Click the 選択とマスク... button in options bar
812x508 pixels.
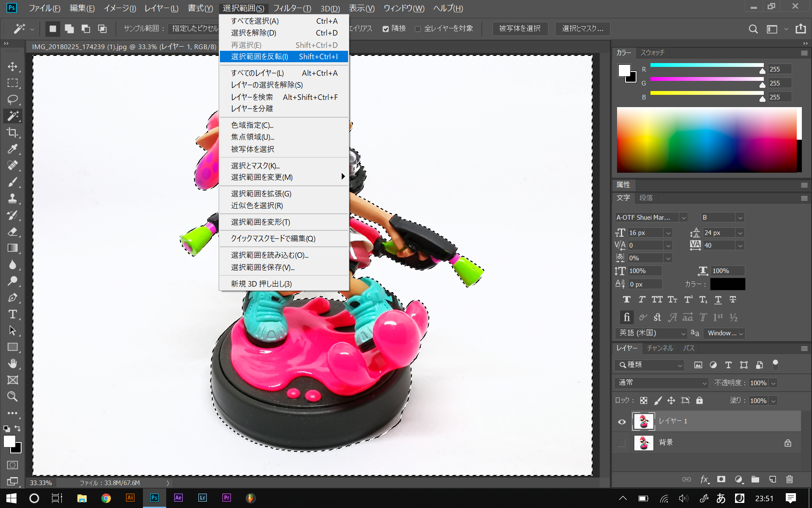point(582,29)
